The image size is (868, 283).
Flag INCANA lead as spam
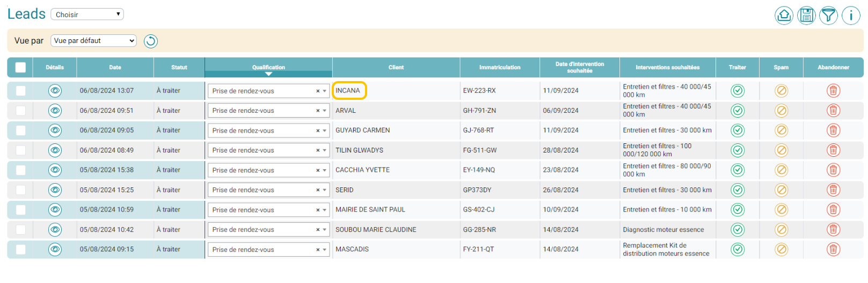click(x=782, y=91)
